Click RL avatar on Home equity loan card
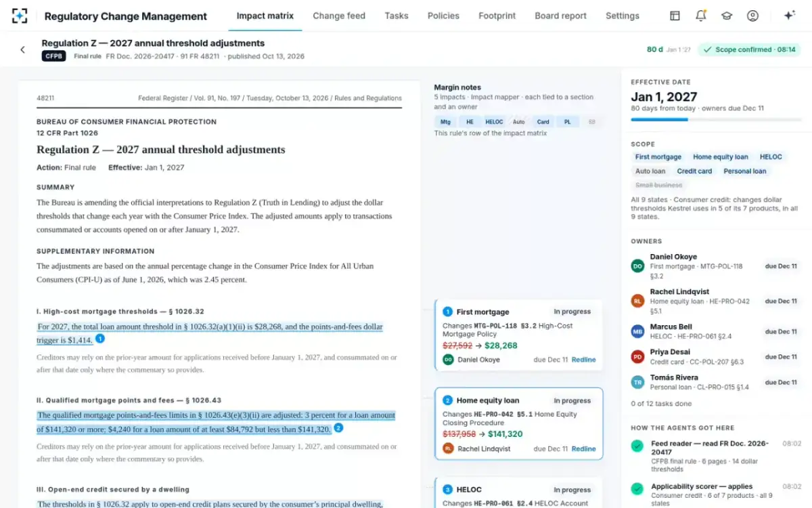The height and width of the screenshot is (508, 812). 448,448
